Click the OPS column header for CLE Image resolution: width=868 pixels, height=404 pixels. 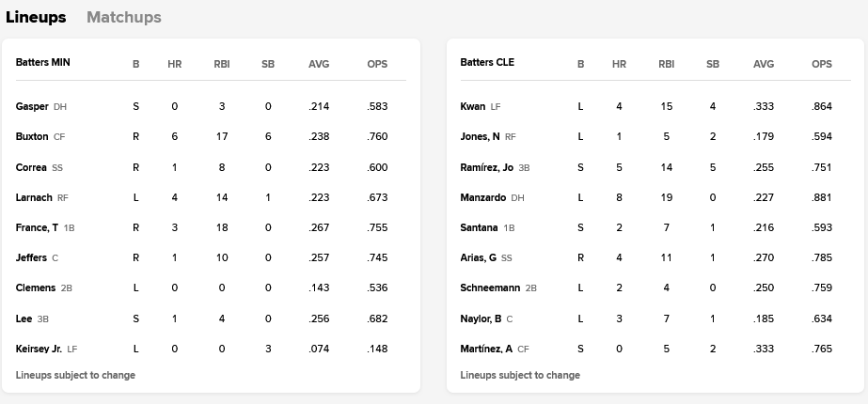coord(822,64)
